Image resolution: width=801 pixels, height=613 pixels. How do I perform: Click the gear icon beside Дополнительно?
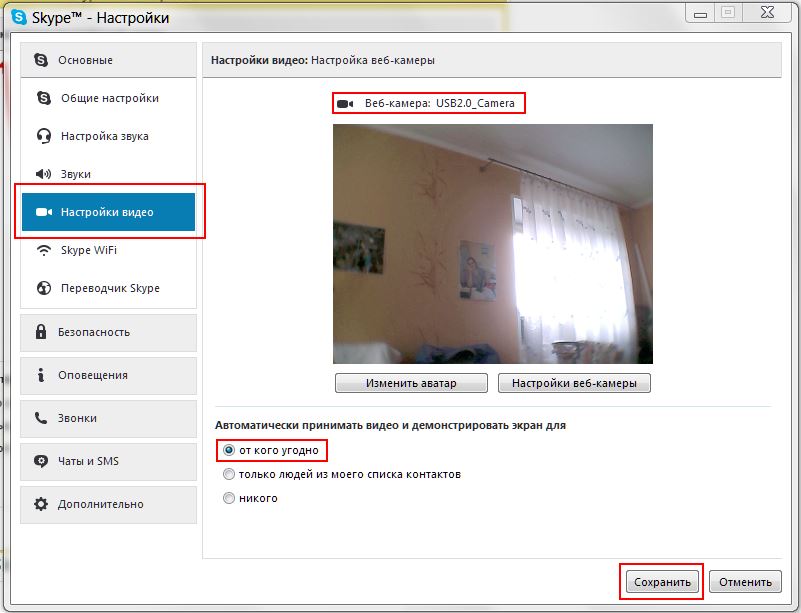tap(41, 504)
